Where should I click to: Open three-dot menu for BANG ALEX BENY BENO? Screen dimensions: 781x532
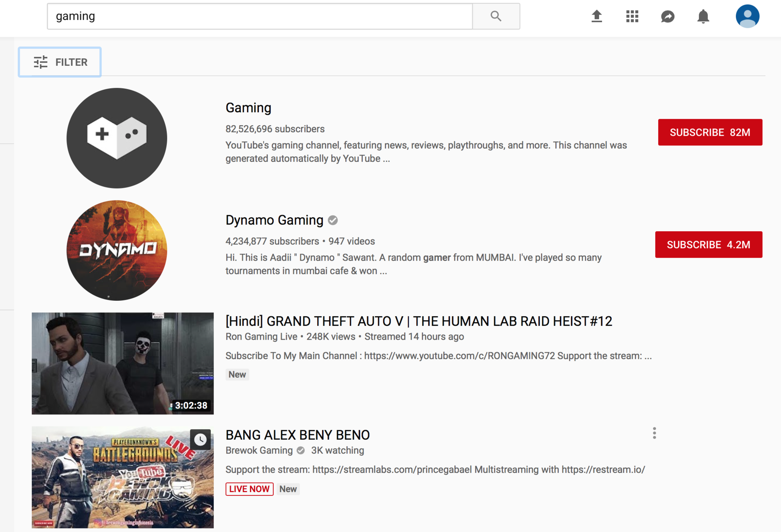654,433
